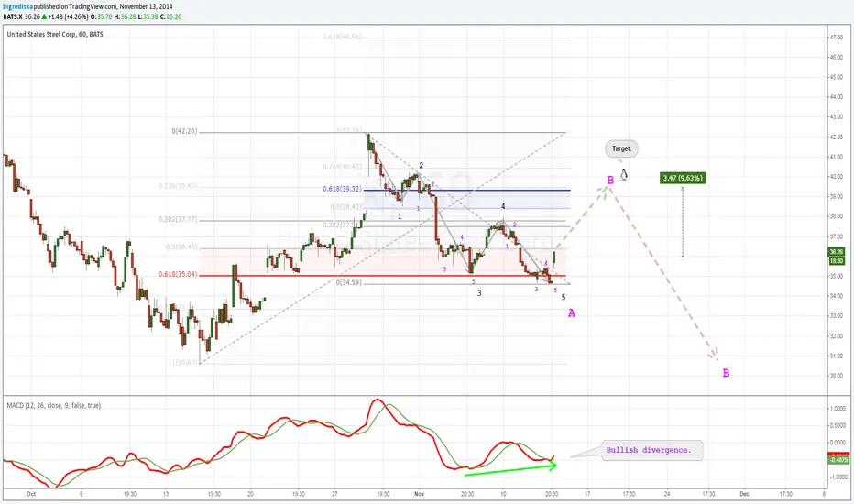854x504 pixels.
Task: Click the faded 0.236(39.47) Fibonacci label
Action: [x=178, y=186]
